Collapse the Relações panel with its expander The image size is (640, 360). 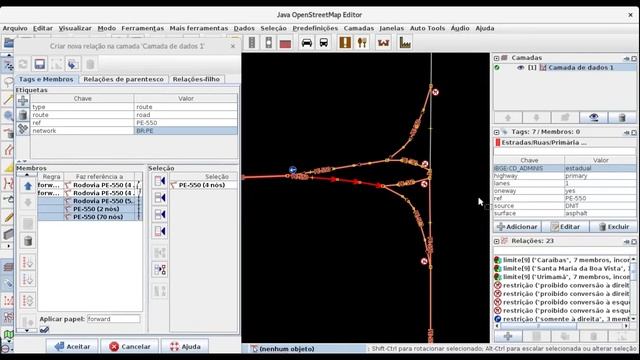tap(497, 241)
